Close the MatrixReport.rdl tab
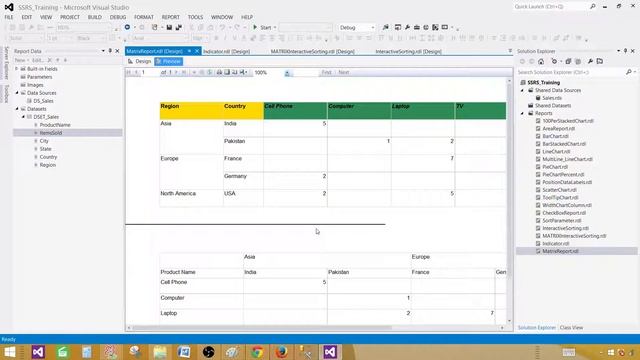Image resolution: width=640 pixels, height=360 pixels. pos(197,51)
